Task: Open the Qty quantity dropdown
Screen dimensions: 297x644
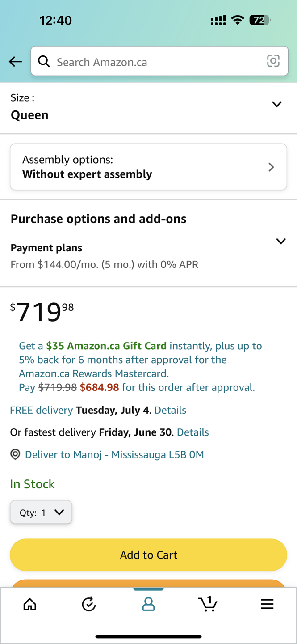Action: tap(41, 512)
